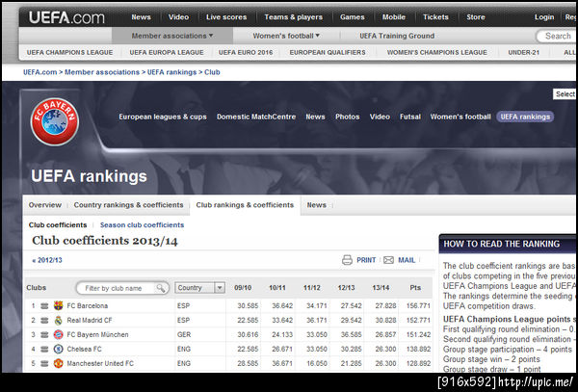Image resolution: width=578 pixels, height=392 pixels.
Task: Click rank movement icon for FC Bayern München
Action: 44,334
